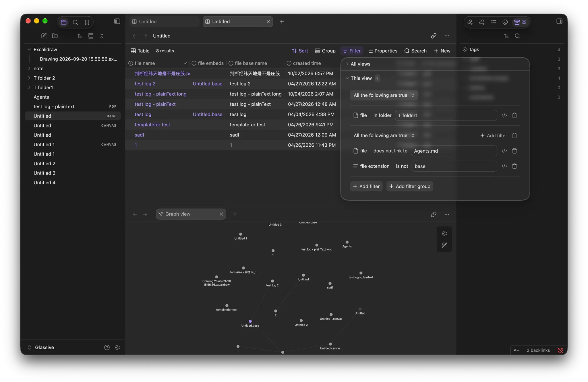588x382 pixels.
Task: Edit the Agents.md filter as formula
Action: [504, 151]
